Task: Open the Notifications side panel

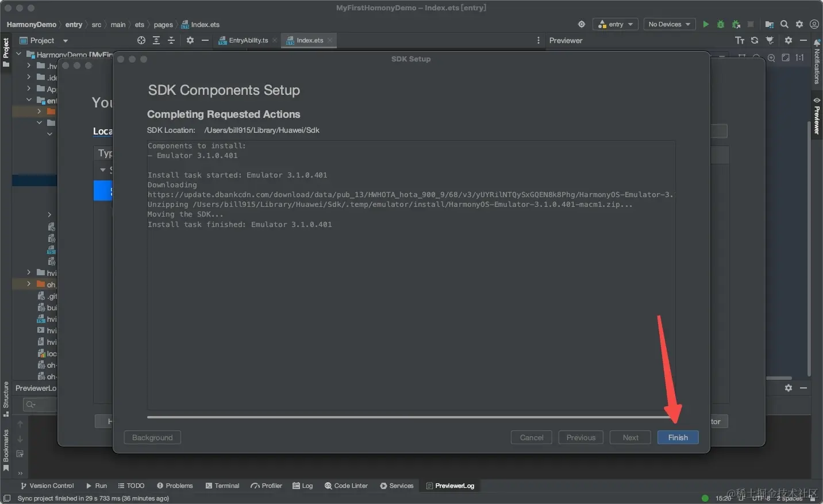Action: click(x=817, y=61)
